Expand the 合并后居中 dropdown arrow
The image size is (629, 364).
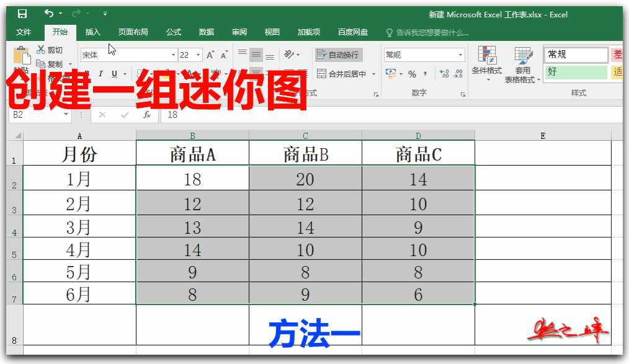373,74
